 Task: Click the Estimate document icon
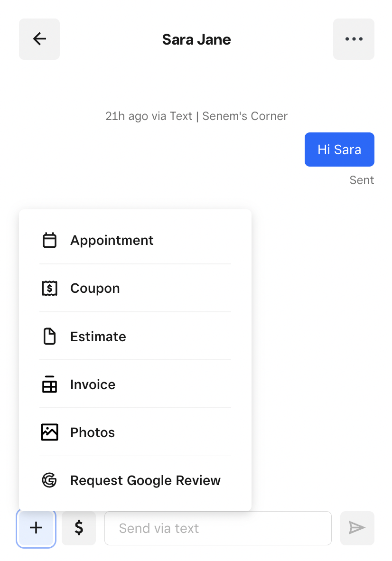pos(49,336)
